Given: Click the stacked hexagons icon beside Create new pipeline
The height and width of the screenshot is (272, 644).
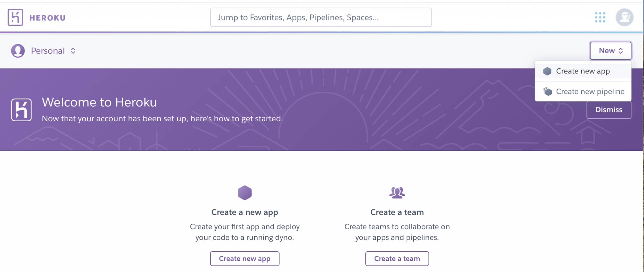Looking at the screenshot, I should (548, 91).
